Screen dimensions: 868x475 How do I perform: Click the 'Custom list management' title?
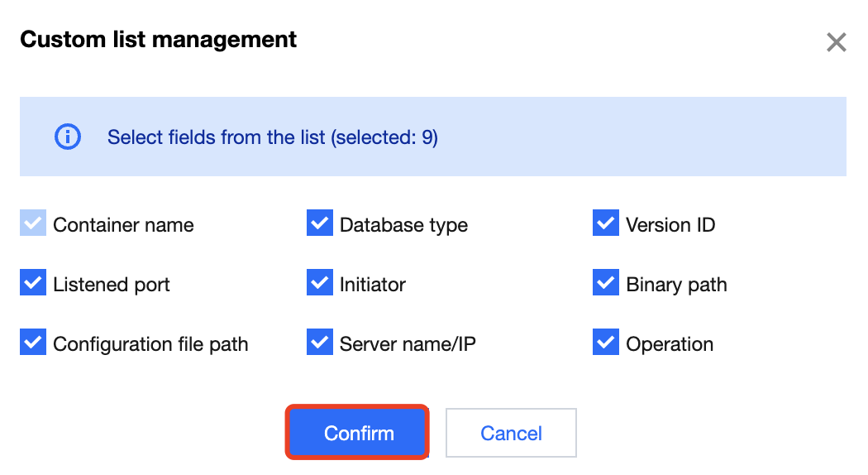tap(158, 39)
